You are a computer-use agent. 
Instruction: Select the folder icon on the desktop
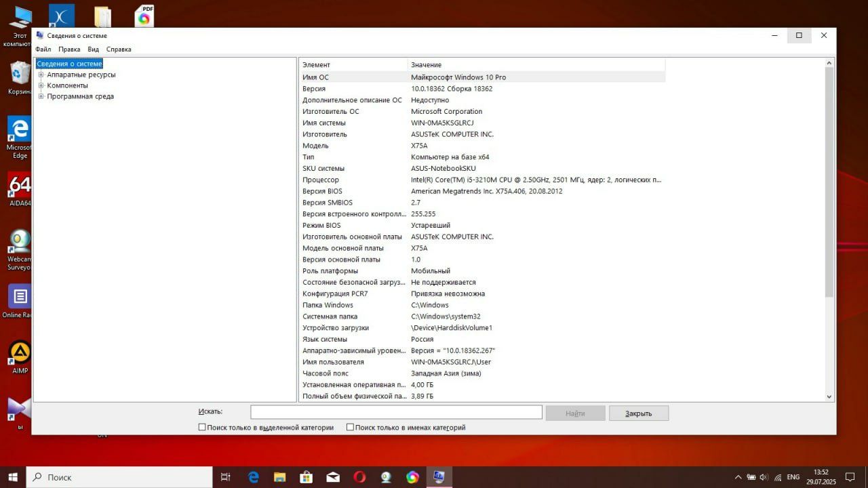(x=102, y=16)
